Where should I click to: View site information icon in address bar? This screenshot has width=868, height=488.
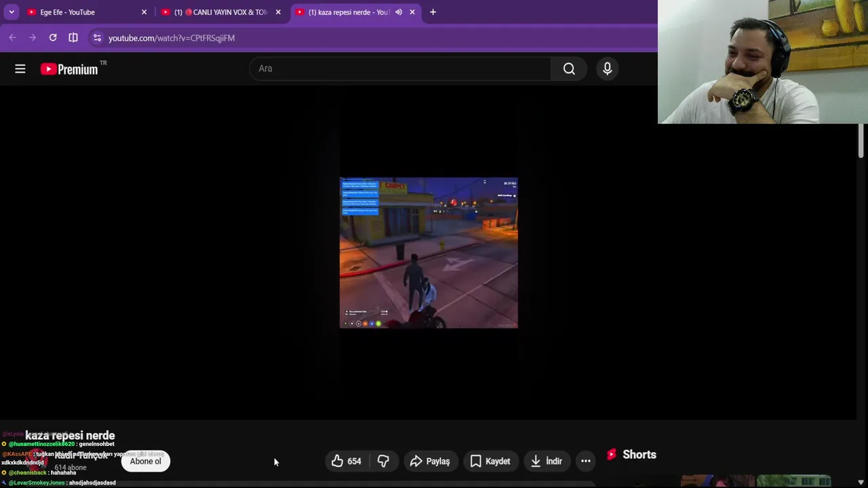tap(97, 38)
